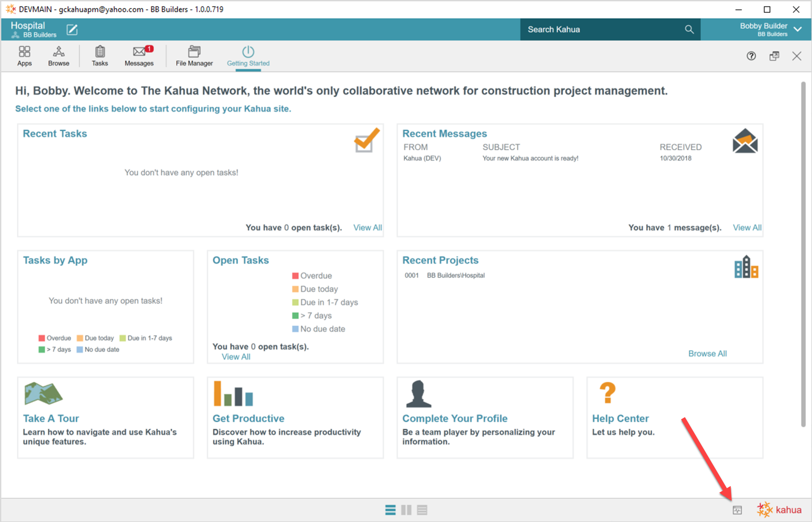Image resolution: width=812 pixels, height=522 pixels.
Task: Open the Take A Tour tile
Action: (51, 418)
